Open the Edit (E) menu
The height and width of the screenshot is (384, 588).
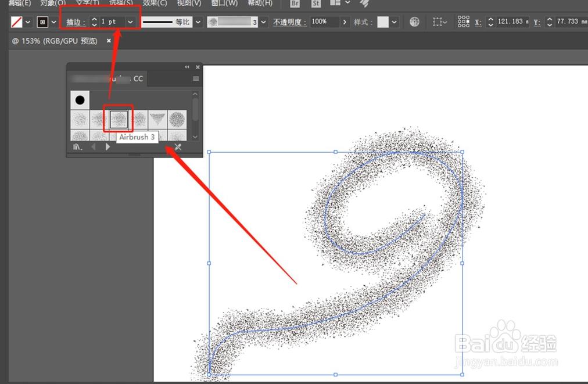[20, 3]
